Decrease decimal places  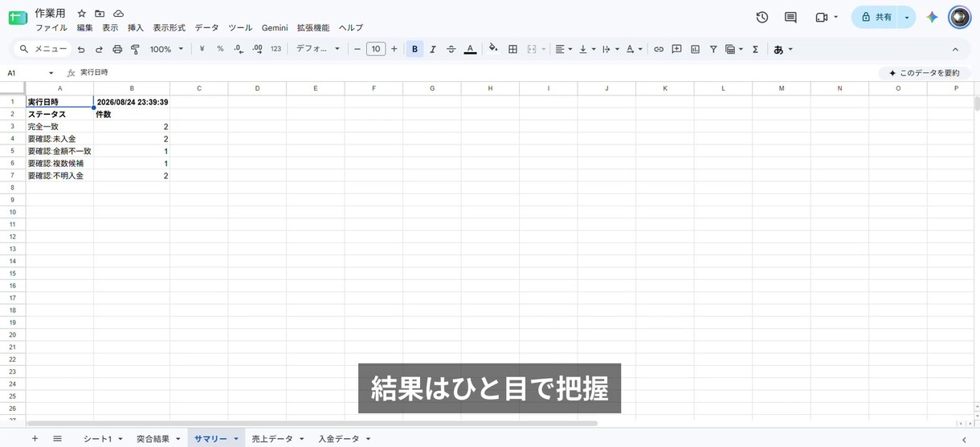239,49
